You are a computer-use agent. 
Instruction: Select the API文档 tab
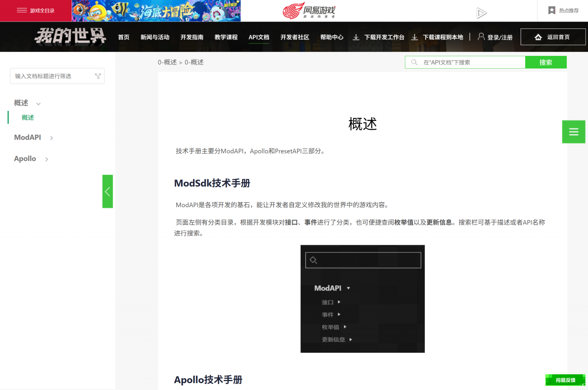point(259,37)
